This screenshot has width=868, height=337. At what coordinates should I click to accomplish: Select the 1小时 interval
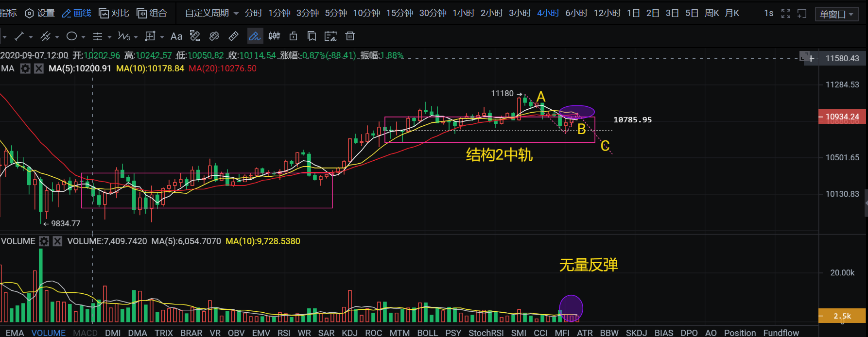(x=463, y=13)
